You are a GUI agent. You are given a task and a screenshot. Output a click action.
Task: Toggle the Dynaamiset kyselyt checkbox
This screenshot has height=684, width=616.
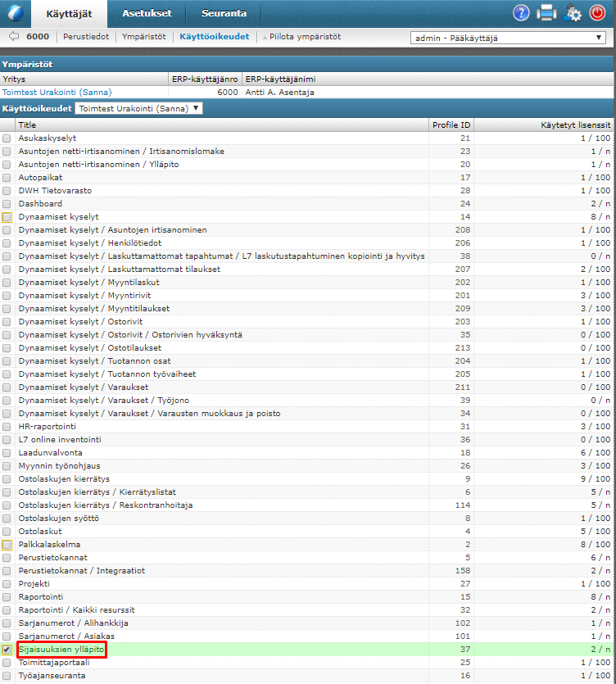point(7,217)
